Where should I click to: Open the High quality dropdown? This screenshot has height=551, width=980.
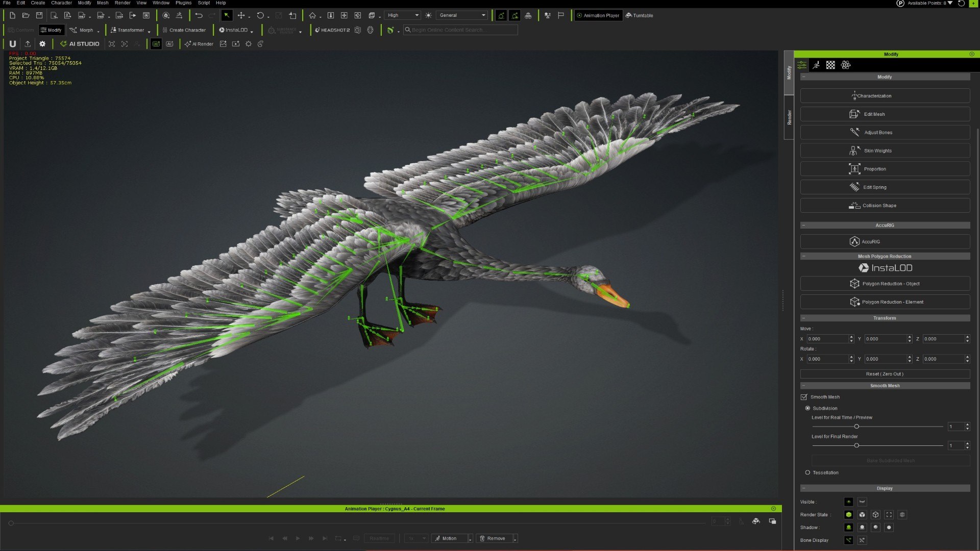tap(403, 15)
